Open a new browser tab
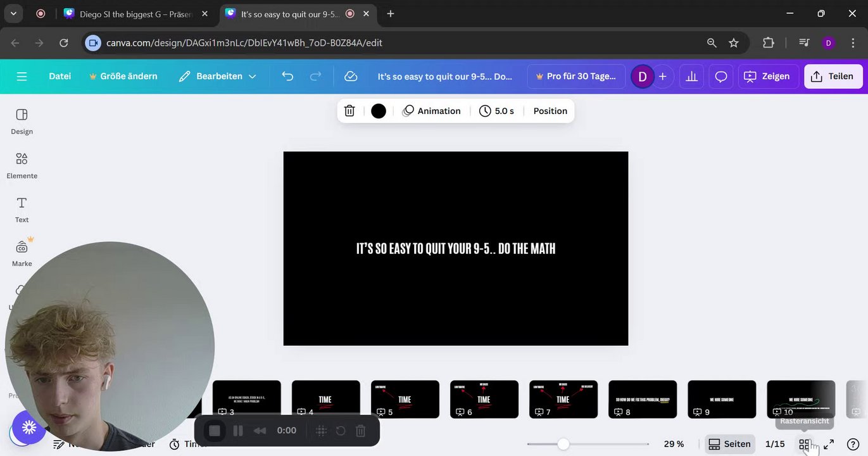Viewport: 868px width, 456px height. pyautogui.click(x=391, y=13)
